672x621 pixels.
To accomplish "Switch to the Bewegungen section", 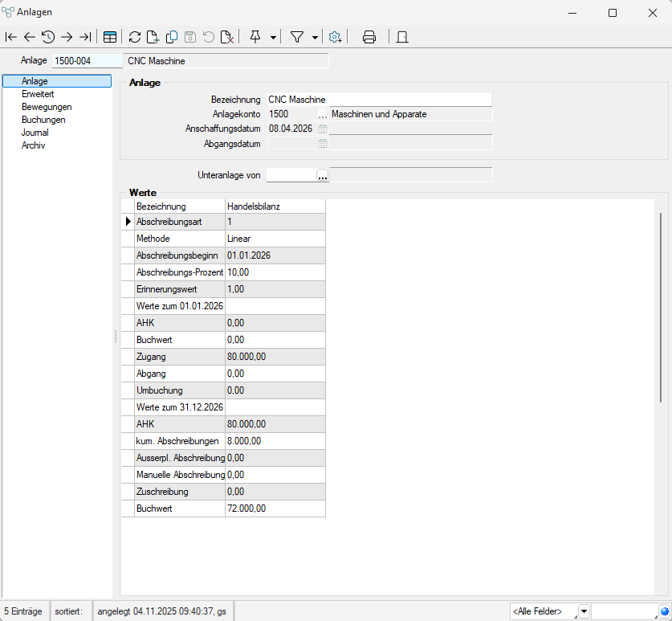I will [47, 107].
